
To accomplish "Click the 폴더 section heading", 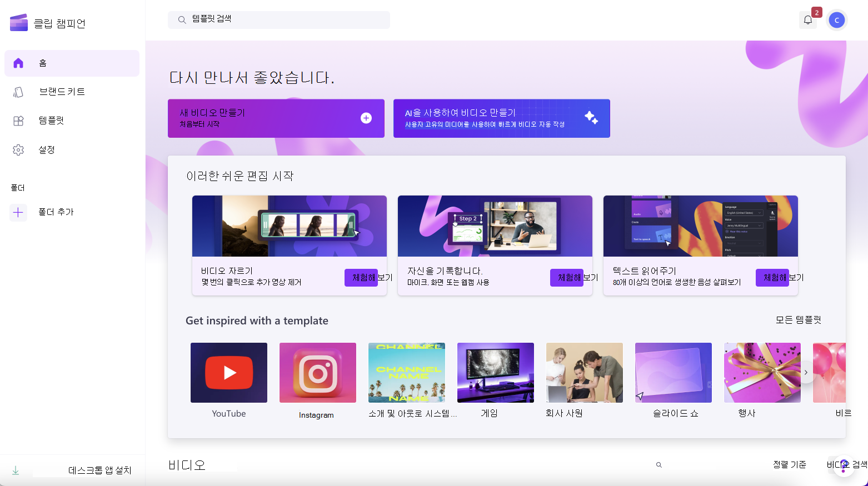I will pyautogui.click(x=18, y=188).
